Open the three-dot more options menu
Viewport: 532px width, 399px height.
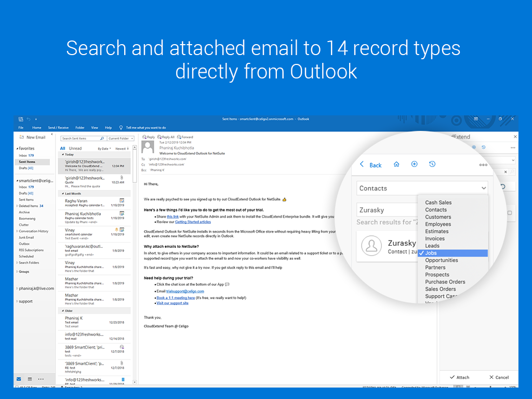[483, 165]
